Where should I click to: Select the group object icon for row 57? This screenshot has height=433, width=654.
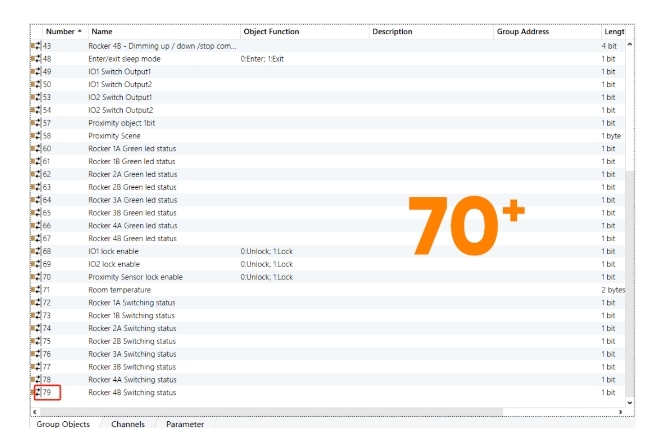click(x=35, y=122)
